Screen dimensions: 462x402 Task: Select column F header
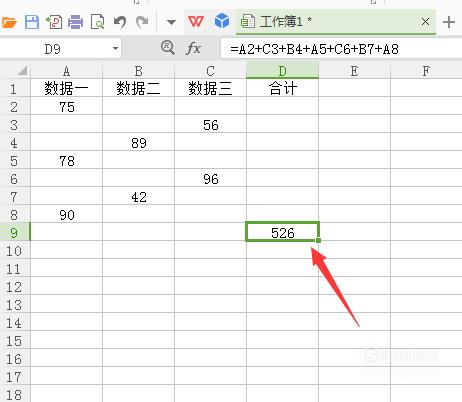coord(426,71)
